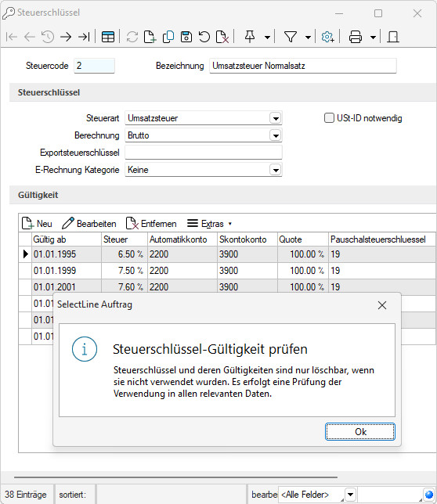437x504 pixels.
Task: Enable the USt-ID notwendig checkbox
Action: 329,118
